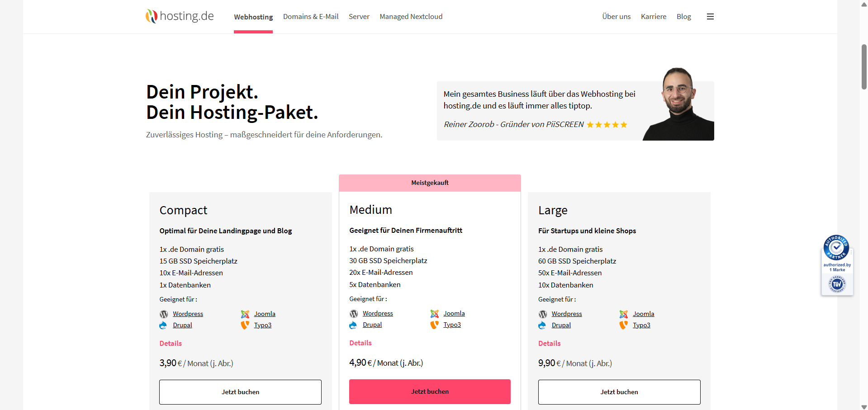Expand Details of the Medium plan

[x=360, y=343]
